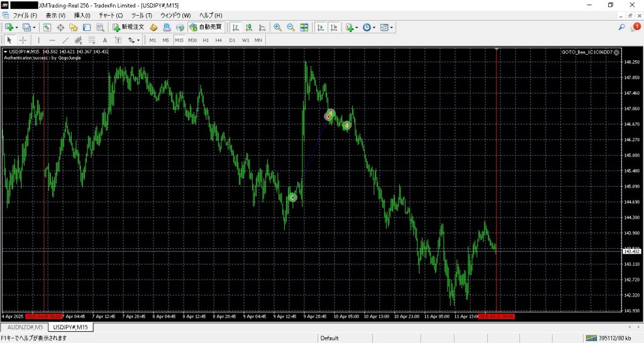Image resolution: width=644 pixels, height=343 pixels.
Task: Click the zoom in magnifier icon
Action: pyautogui.click(x=277, y=28)
